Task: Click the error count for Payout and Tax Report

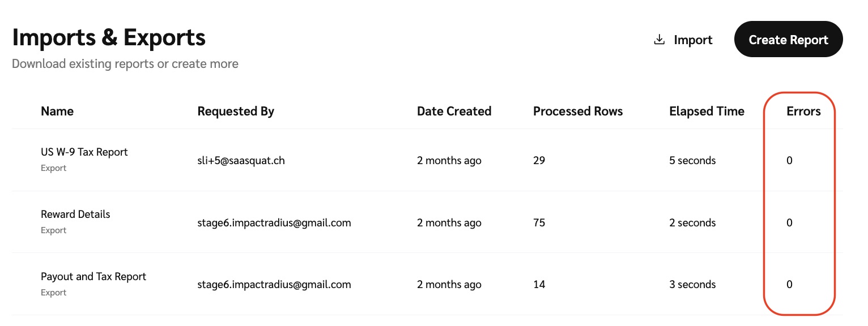Action: pos(789,285)
